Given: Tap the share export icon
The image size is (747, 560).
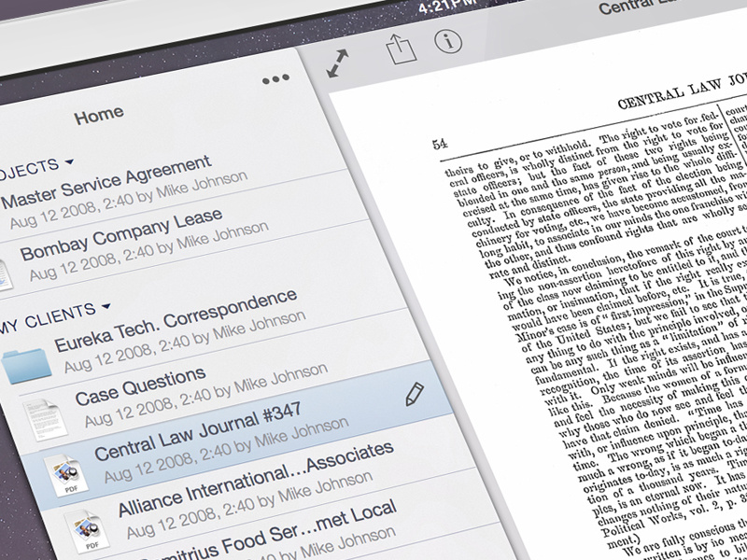Looking at the screenshot, I should pos(401,49).
